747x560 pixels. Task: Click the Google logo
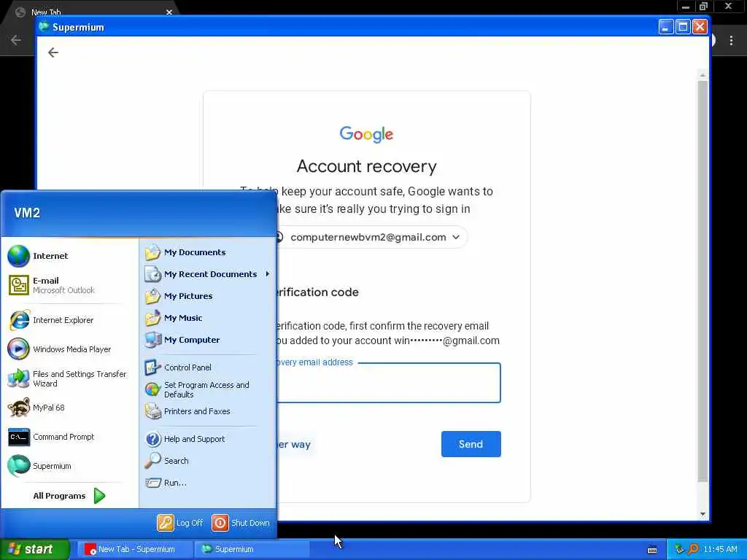[366, 134]
